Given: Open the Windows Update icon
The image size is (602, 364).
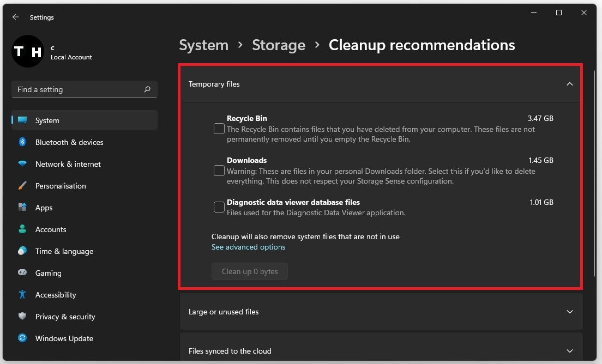Looking at the screenshot, I should pyautogui.click(x=22, y=338).
